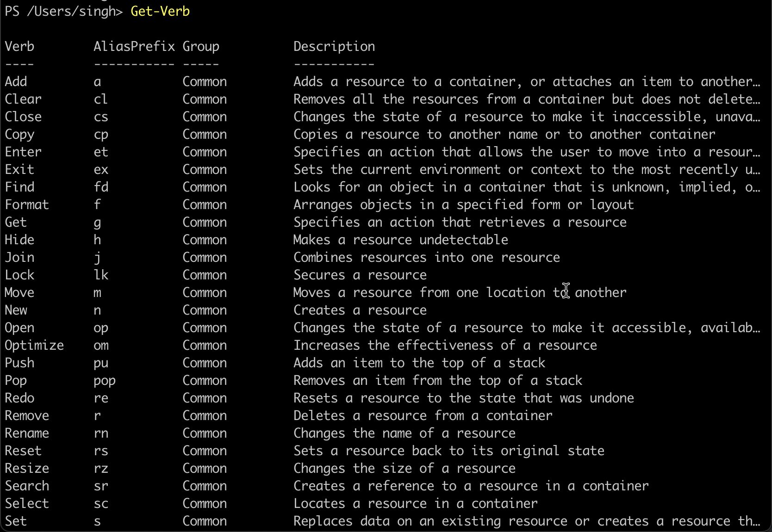
Task: Click the AliasPrefix column header
Action: 134,46
